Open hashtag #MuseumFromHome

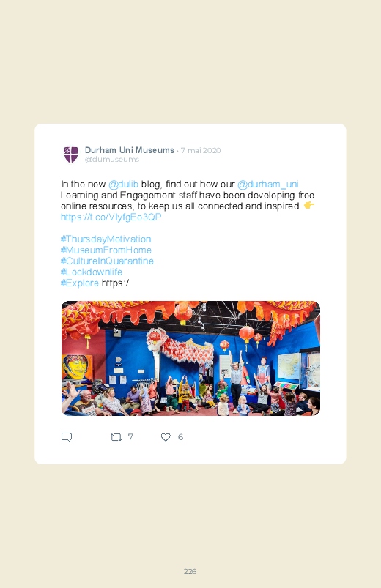(x=106, y=250)
